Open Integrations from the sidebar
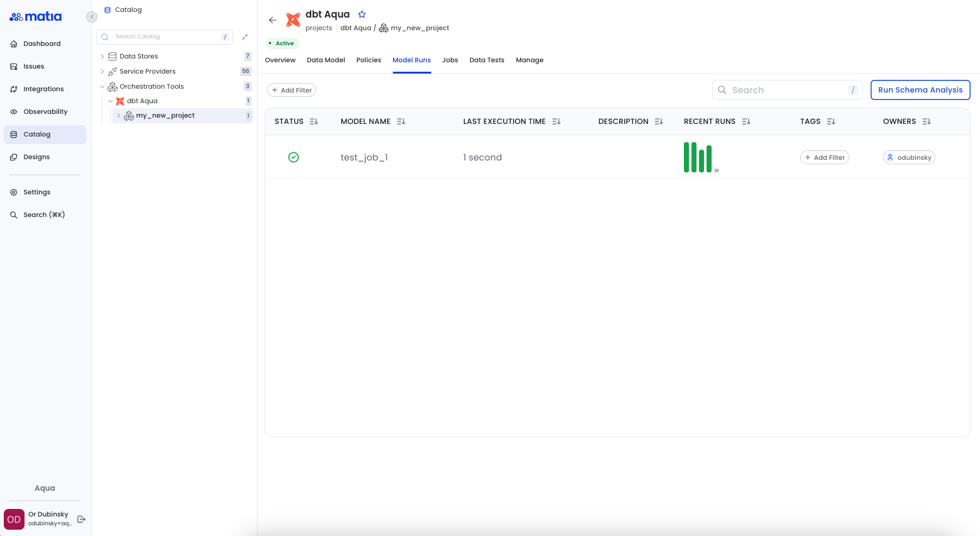Image resolution: width=980 pixels, height=536 pixels. [x=45, y=89]
